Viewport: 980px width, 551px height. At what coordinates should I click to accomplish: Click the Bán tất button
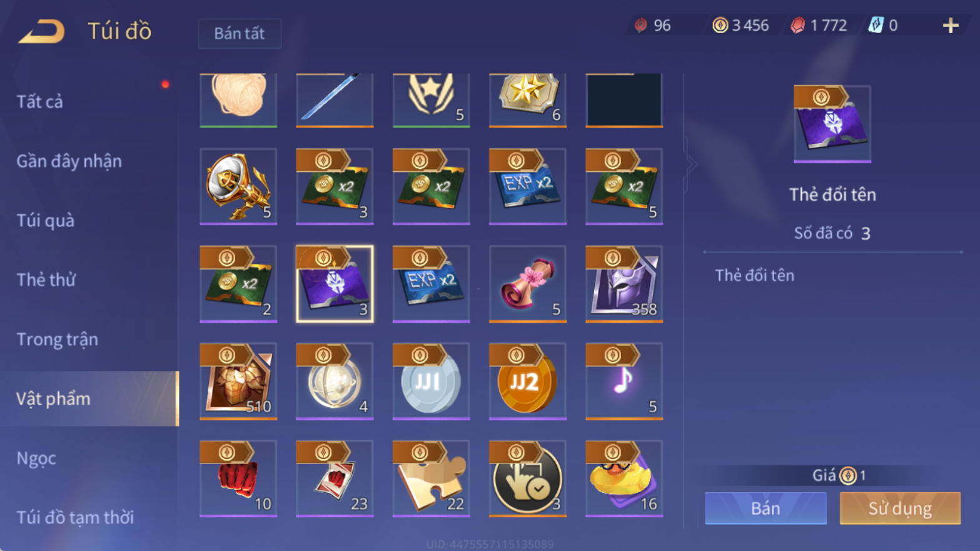click(x=240, y=33)
